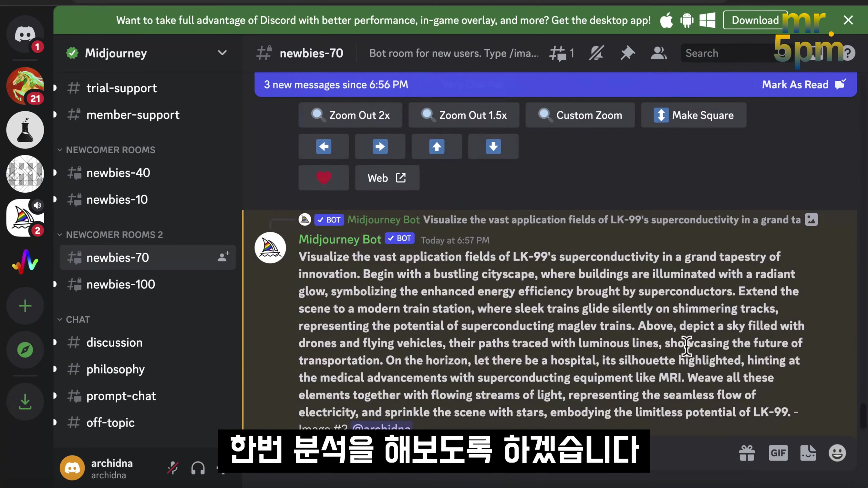Click the Download button in banner
Screen dimensions: 868x488
click(755, 20)
